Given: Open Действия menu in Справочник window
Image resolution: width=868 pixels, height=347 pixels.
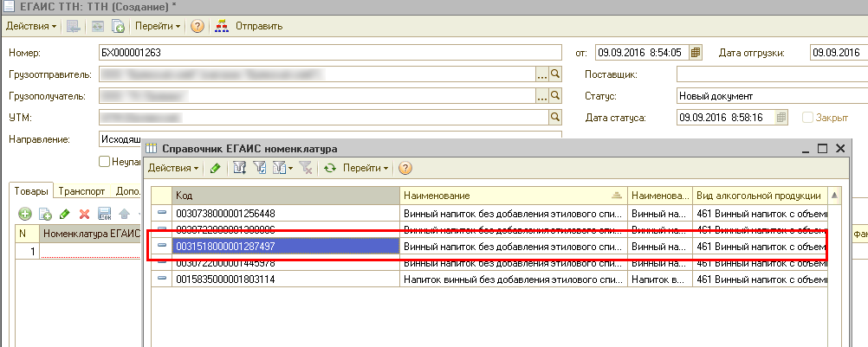Looking at the screenshot, I should [x=173, y=168].
